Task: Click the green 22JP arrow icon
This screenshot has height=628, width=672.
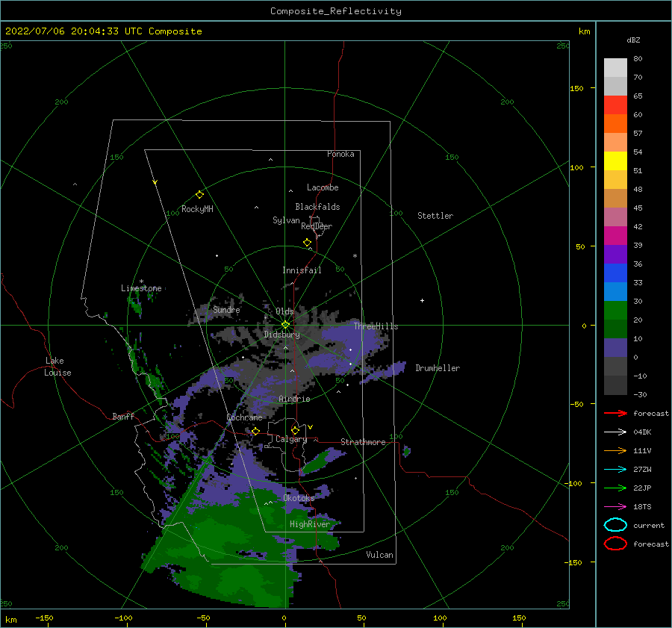Action: click(615, 488)
